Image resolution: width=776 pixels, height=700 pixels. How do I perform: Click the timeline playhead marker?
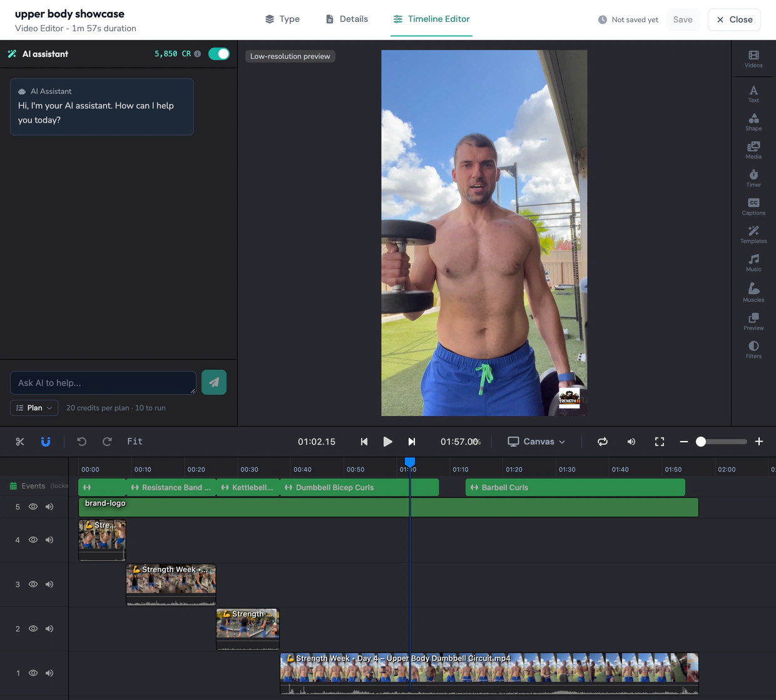pyautogui.click(x=410, y=462)
